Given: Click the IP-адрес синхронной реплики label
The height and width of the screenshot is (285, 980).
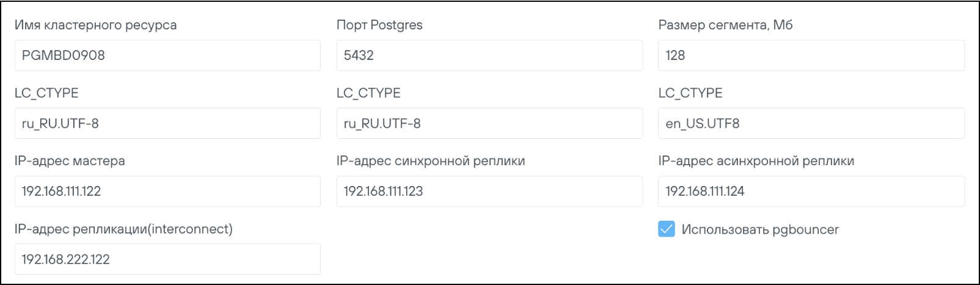Looking at the screenshot, I should (x=431, y=161).
